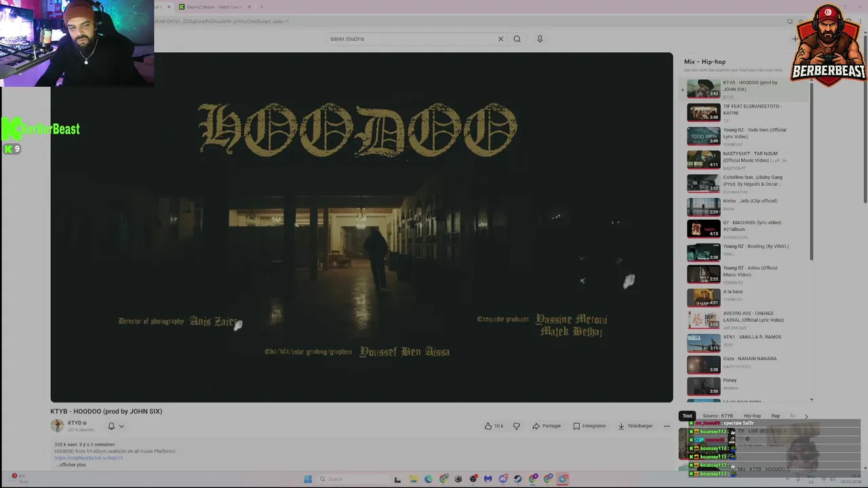The height and width of the screenshot is (488, 868).
Task: Click the Mix - Hip-hop playlist title
Action: (x=705, y=62)
